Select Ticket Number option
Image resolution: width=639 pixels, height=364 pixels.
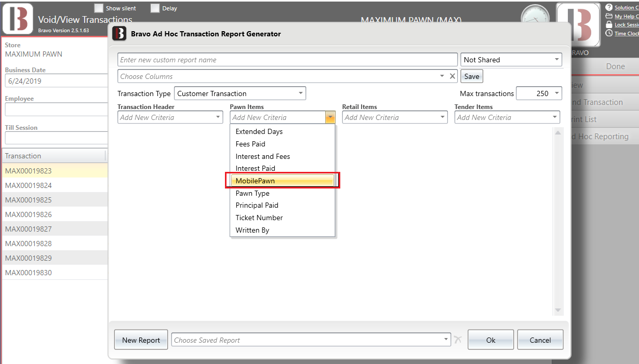coord(283,218)
